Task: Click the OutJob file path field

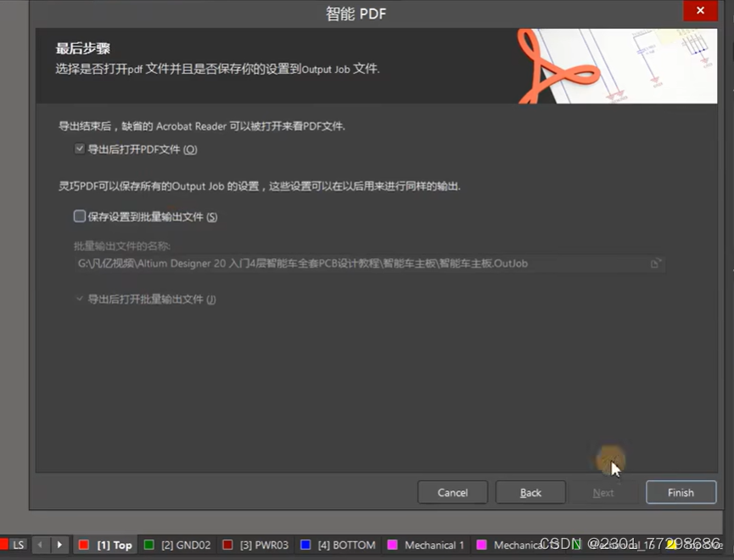Action: 369,263
